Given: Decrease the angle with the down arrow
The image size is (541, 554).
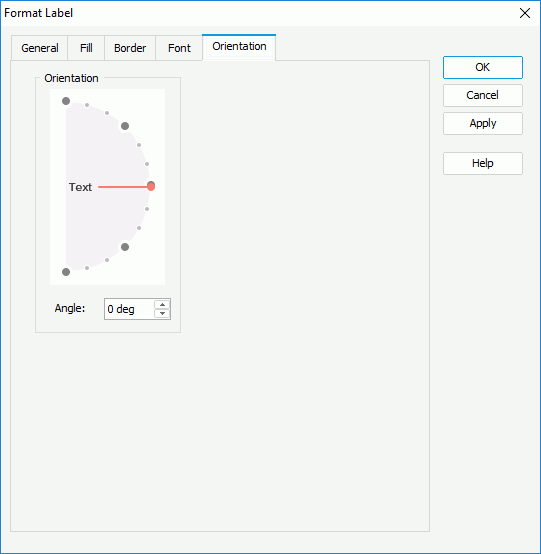Looking at the screenshot, I should [x=162, y=313].
